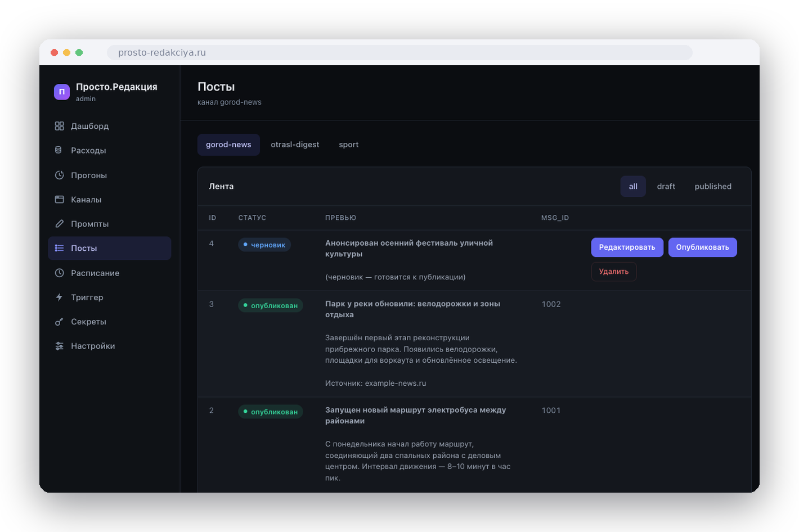Screen dimensions: 799x532
Task: Click text черновик — готовится к публикации
Action: pos(396,277)
